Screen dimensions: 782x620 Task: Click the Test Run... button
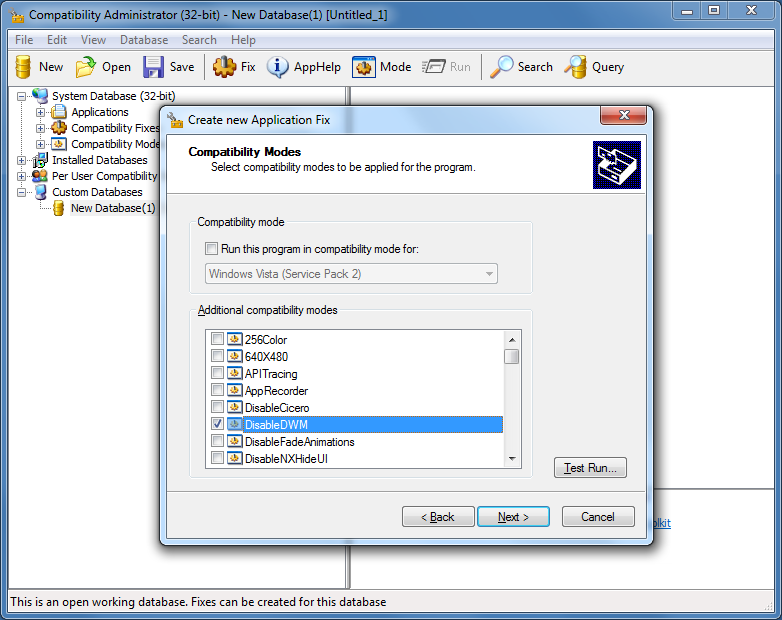590,468
